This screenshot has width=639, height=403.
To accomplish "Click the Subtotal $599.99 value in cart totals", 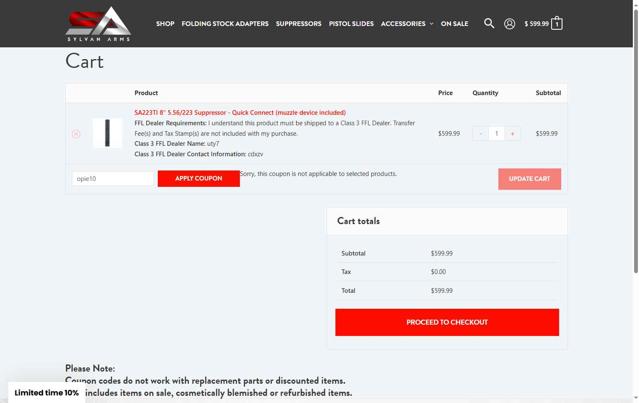I will click(442, 253).
